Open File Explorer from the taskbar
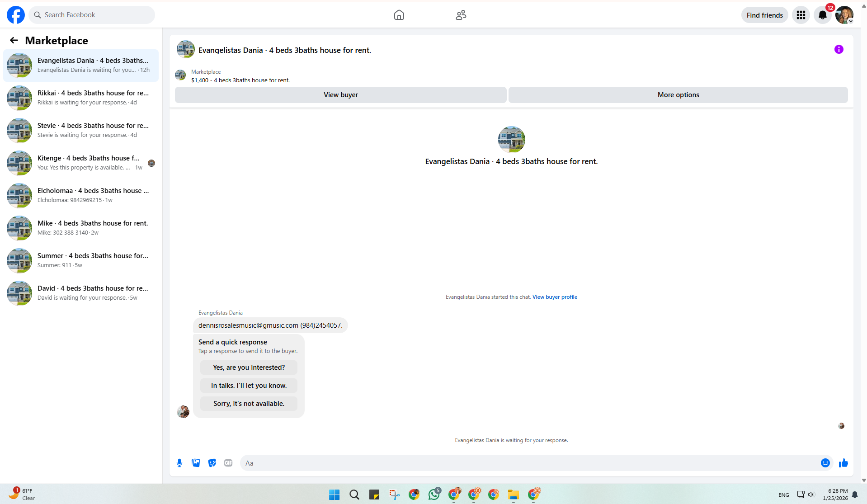 (x=513, y=495)
